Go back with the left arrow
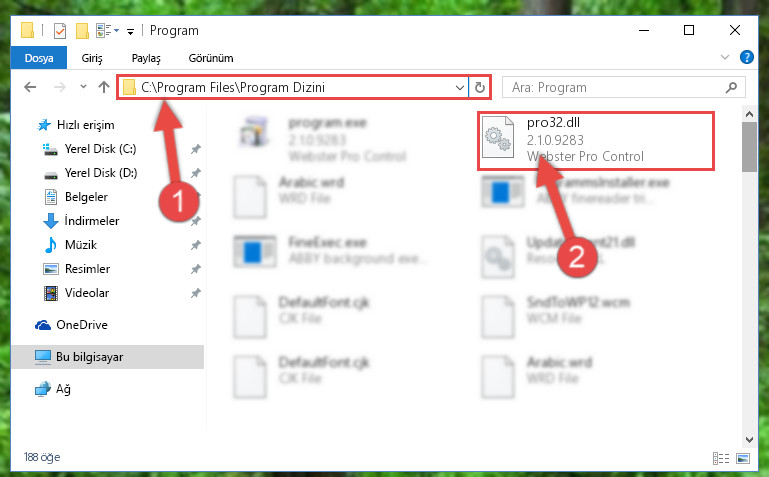 point(30,87)
